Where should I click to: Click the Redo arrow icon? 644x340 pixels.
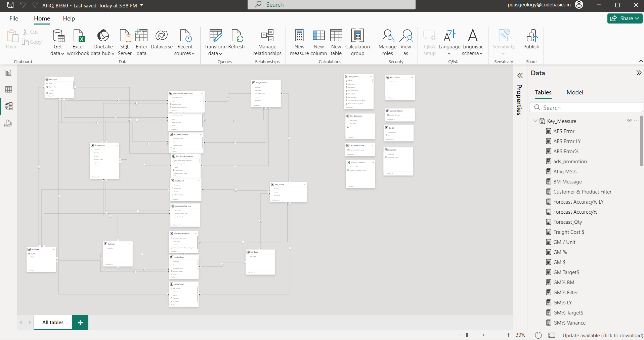pos(35,5)
